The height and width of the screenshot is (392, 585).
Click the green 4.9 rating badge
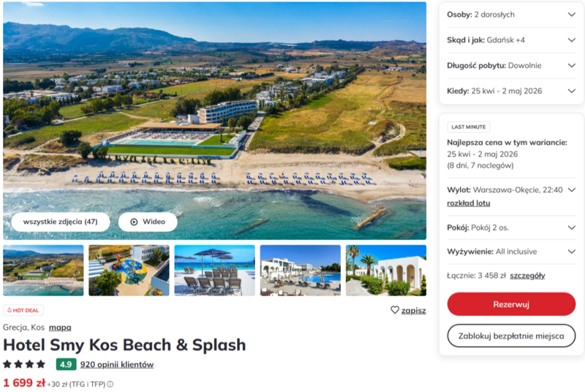[66, 364]
